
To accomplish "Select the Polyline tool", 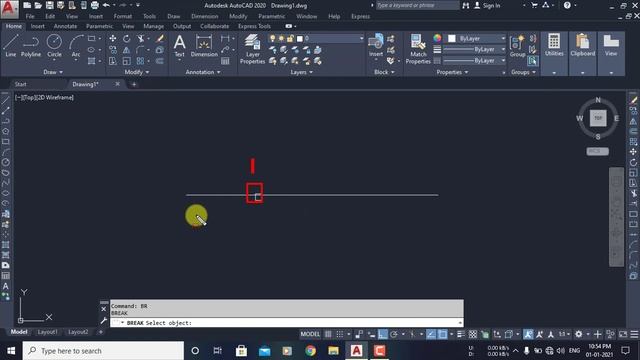I will [31, 45].
